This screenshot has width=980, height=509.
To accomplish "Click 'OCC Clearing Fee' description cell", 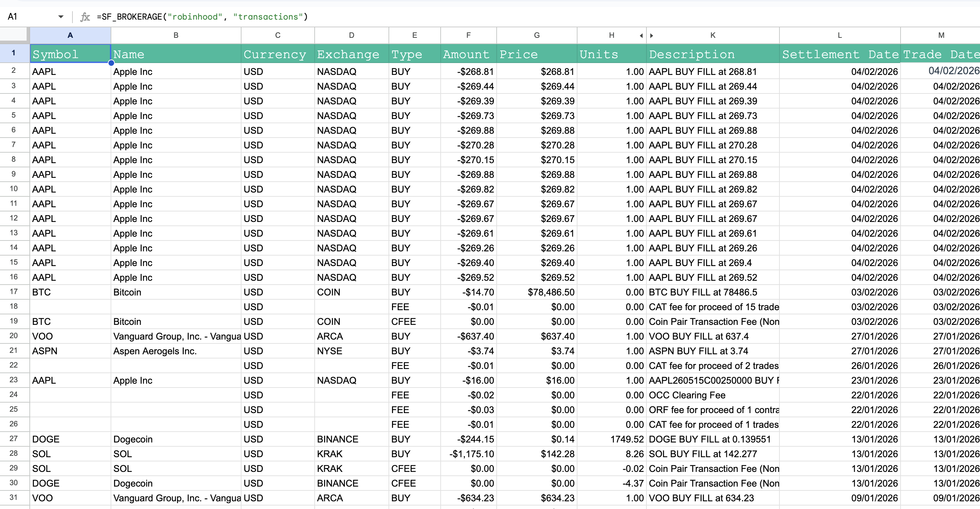I will point(713,395).
